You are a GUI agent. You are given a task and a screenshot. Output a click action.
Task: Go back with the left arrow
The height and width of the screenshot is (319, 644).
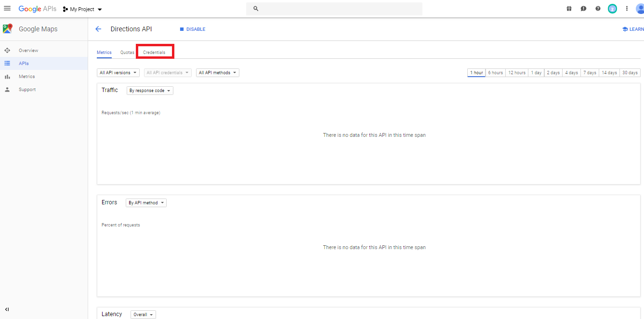click(98, 29)
